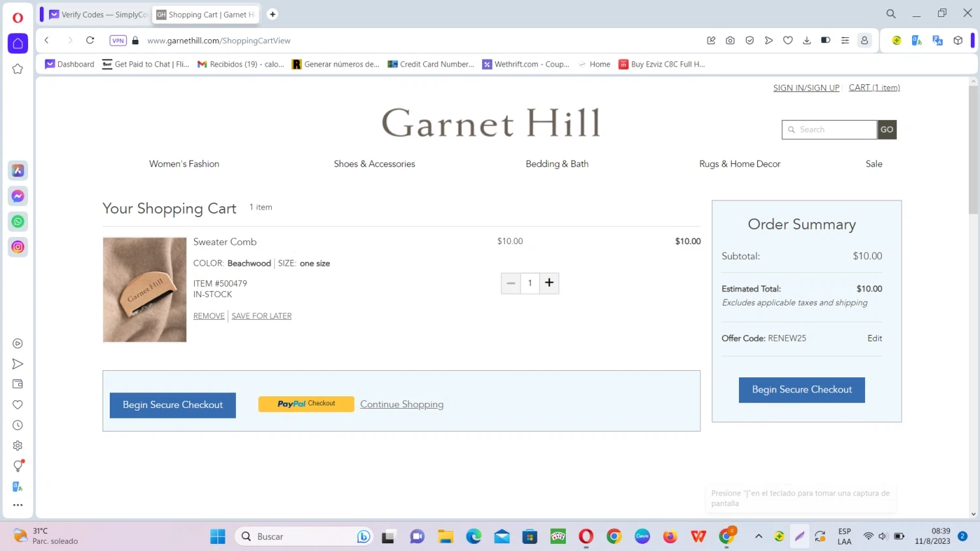Open weather widget 31°C Parc. soleado
The image size is (980, 551).
click(x=46, y=536)
